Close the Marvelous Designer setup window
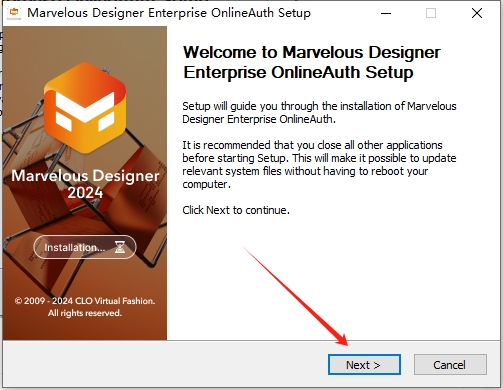Screen dimensions: 503x390 [x=477, y=13]
